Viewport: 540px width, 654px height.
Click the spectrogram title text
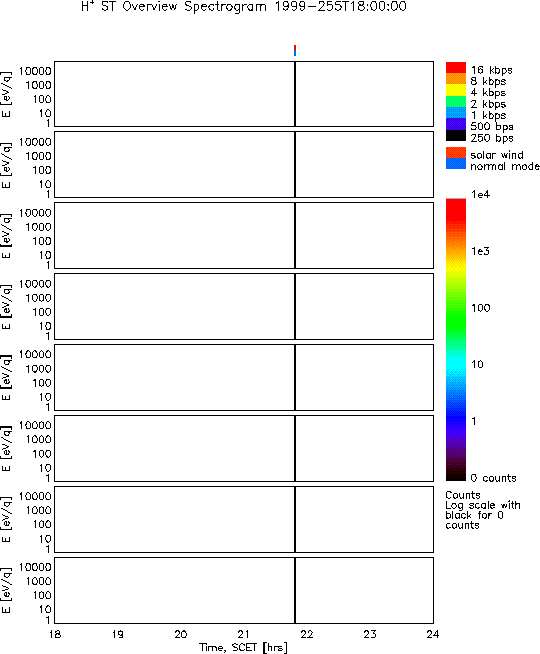pyautogui.click(x=244, y=7)
